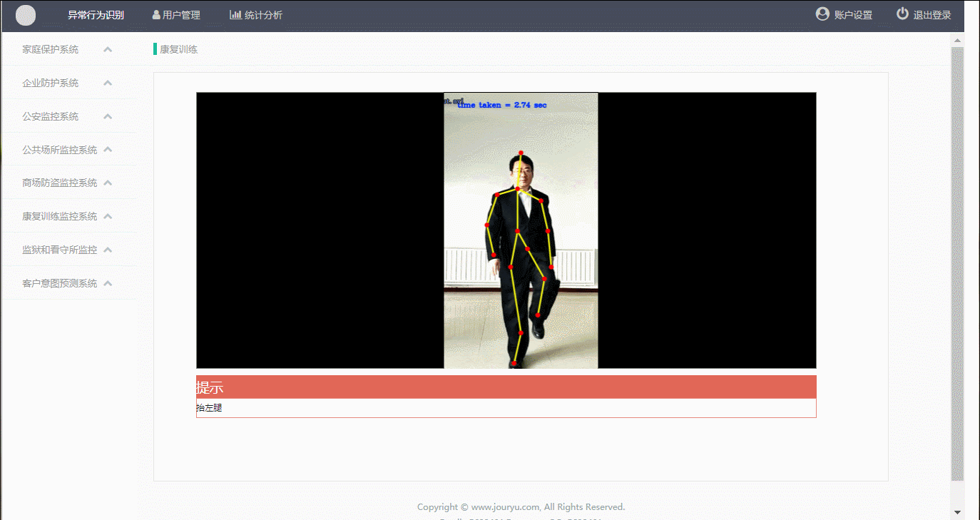Click the account profile icon beside 账户设置

click(822, 14)
